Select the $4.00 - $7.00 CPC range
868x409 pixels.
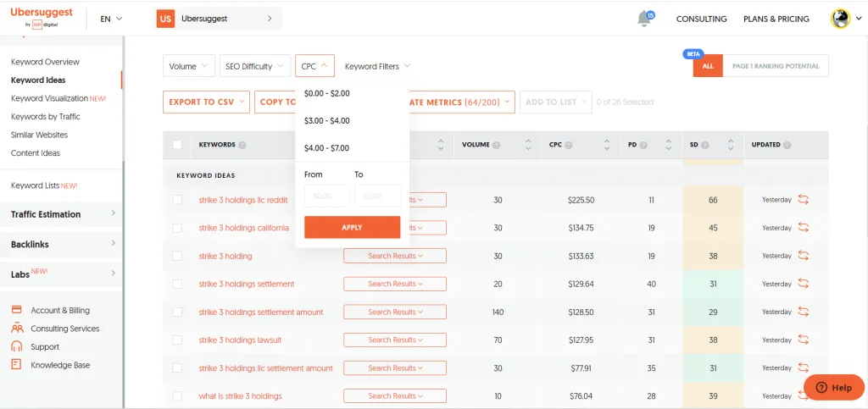click(326, 147)
